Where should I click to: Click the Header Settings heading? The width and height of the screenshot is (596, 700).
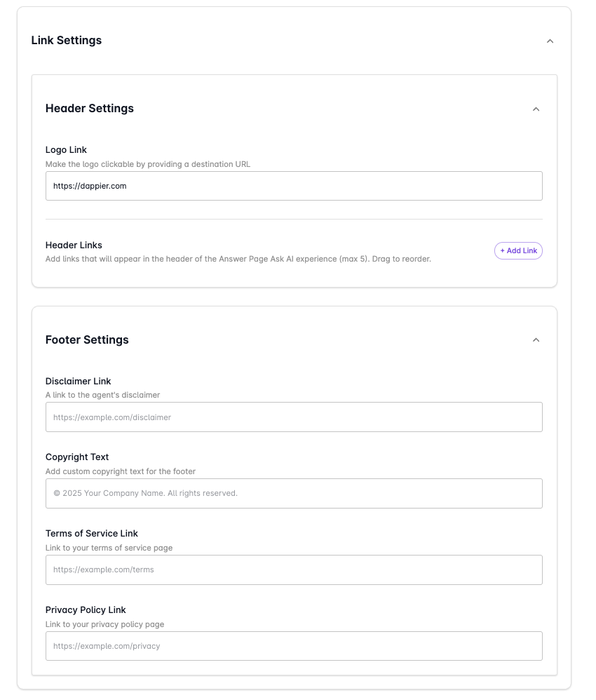(89, 109)
